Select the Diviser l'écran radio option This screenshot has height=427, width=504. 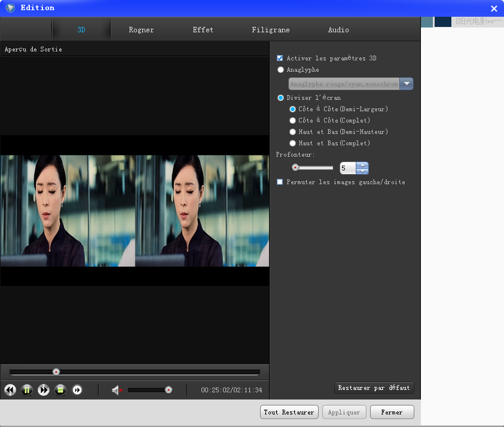[280, 97]
